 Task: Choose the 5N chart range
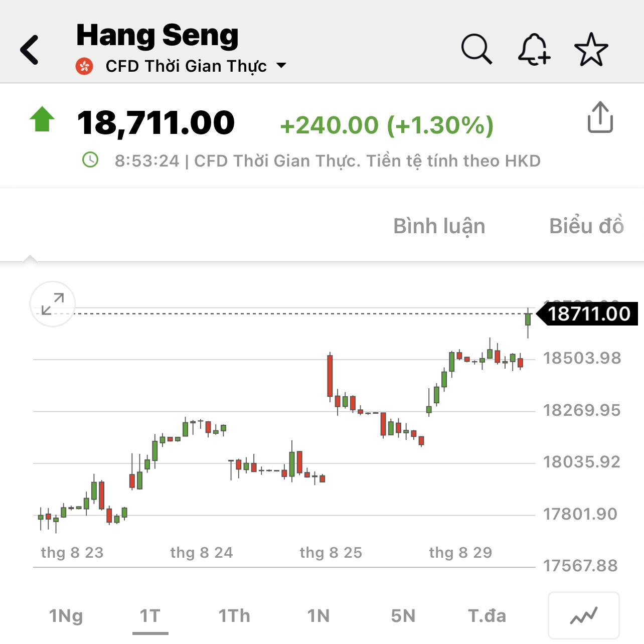403,615
